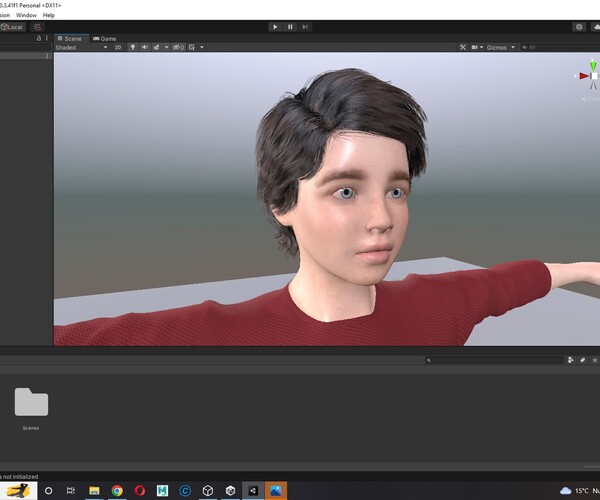Open Unity Hub cube icon on taskbar
The height and width of the screenshot is (500, 600).
pos(208,490)
